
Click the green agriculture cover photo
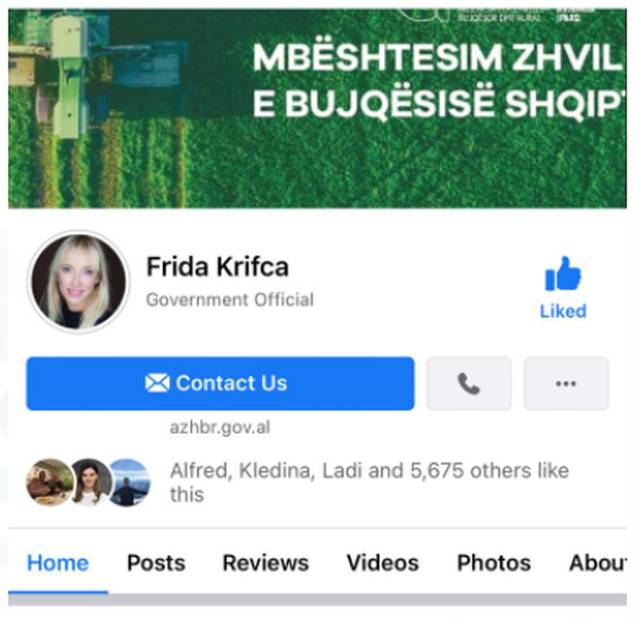coord(317,109)
